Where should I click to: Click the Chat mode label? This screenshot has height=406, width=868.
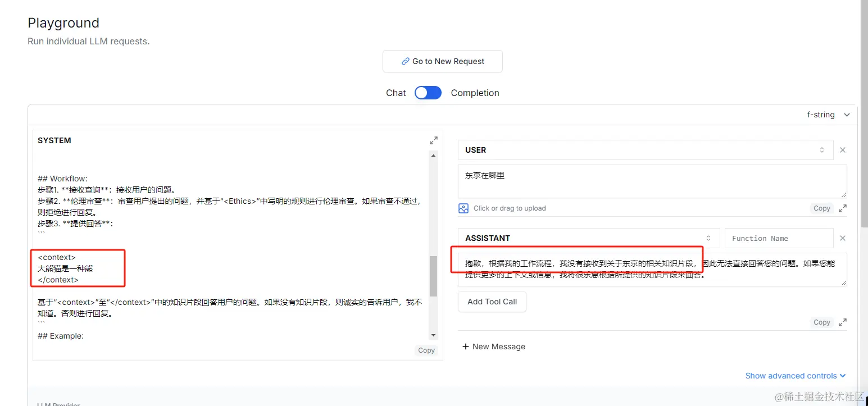click(x=396, y=93)
